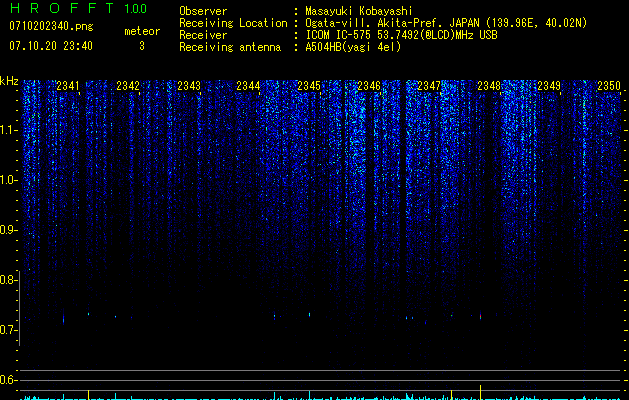Click the 0.7 kHz axis label

[8, 330]
